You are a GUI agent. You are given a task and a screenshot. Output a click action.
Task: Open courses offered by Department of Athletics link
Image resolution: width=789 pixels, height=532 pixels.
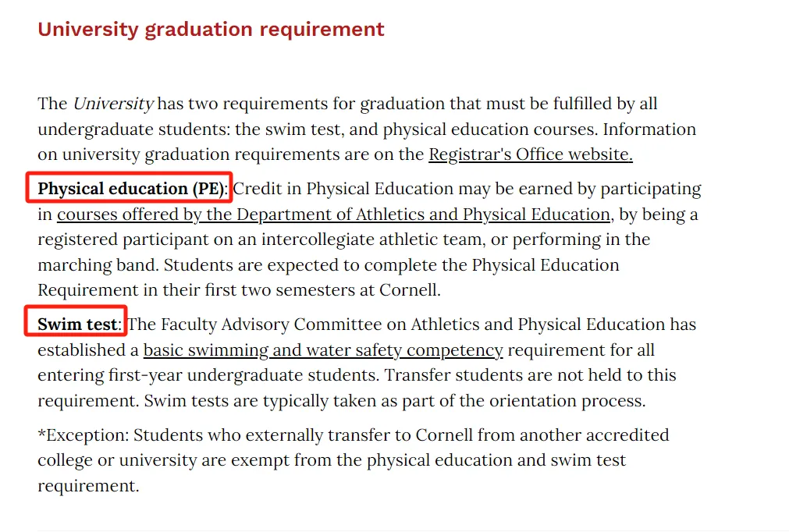click(333, 215)
